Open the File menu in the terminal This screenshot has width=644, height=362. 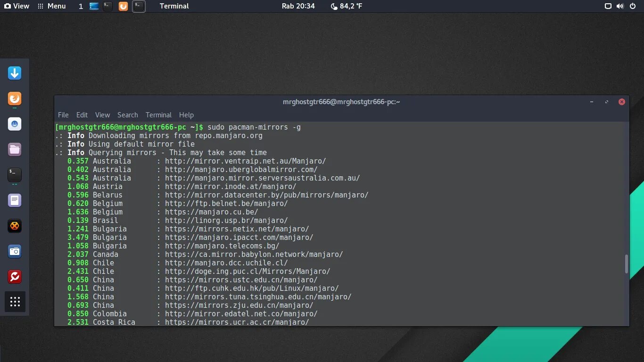coord(63,115)
